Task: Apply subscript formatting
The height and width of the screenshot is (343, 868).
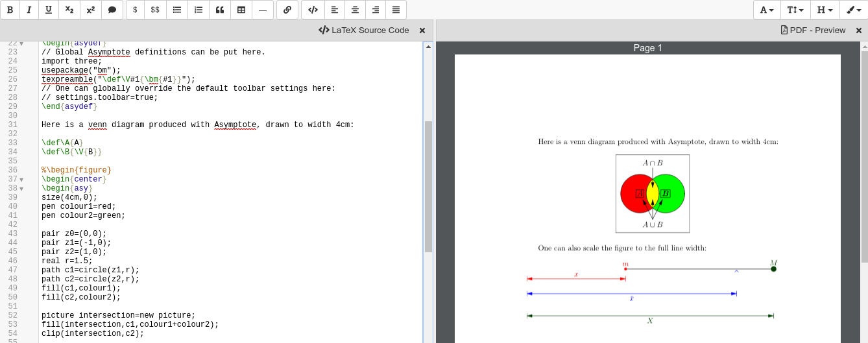Action: coord(69,10)
